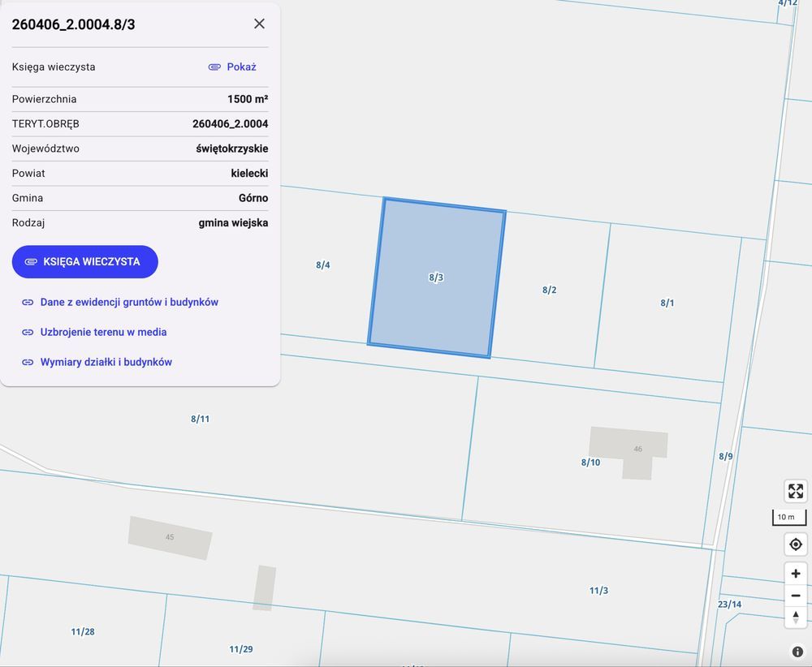812x667 pixels.
Task: Click the kielecki powiat value
Action: pos(249,174)
